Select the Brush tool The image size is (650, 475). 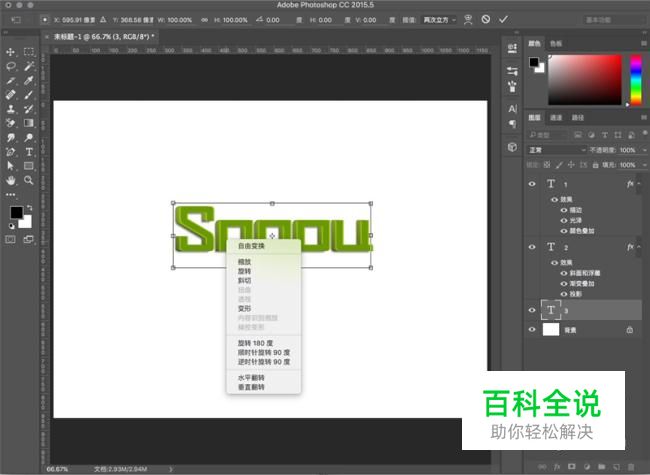pos(29,95)
